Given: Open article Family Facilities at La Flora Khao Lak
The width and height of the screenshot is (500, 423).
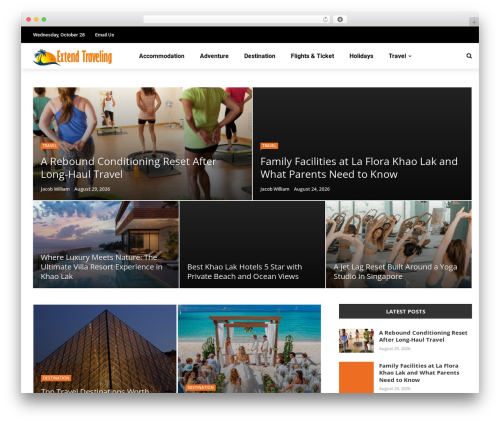Looking at the screenshot, I should pos(359,168).
